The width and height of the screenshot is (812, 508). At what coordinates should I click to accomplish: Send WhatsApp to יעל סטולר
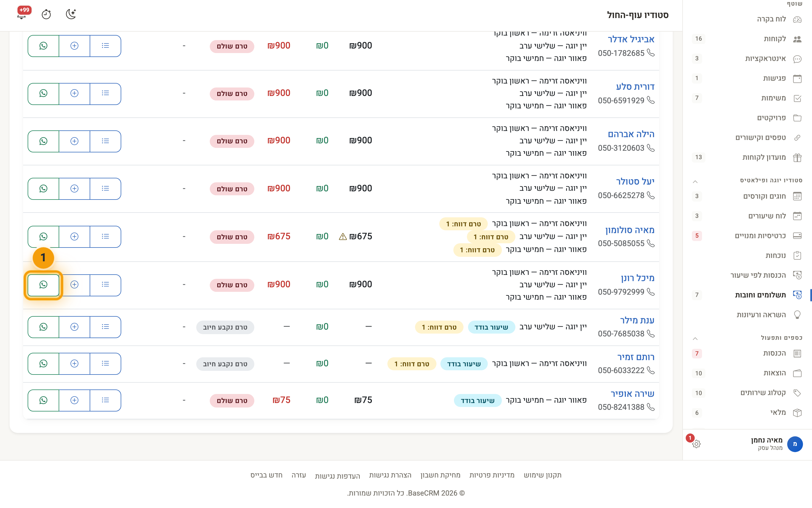(x=43, y=189)
